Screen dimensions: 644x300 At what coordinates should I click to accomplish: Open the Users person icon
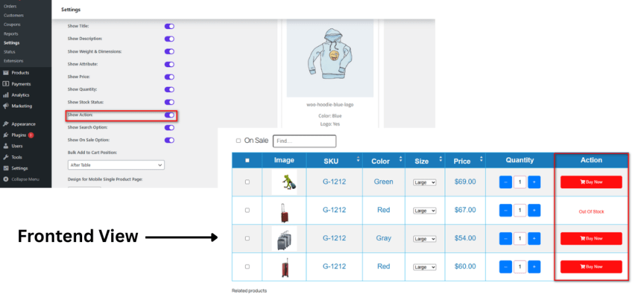[6, 146]
